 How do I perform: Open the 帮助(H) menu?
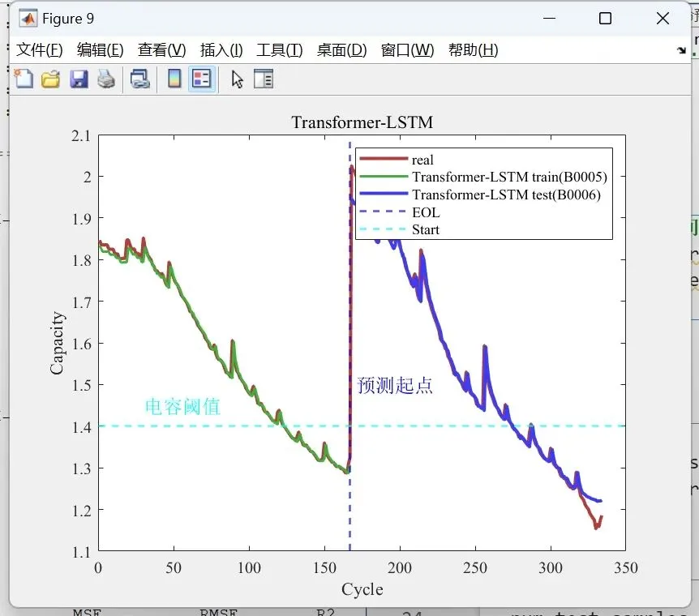pyautogui.click(x=474, y=50)
